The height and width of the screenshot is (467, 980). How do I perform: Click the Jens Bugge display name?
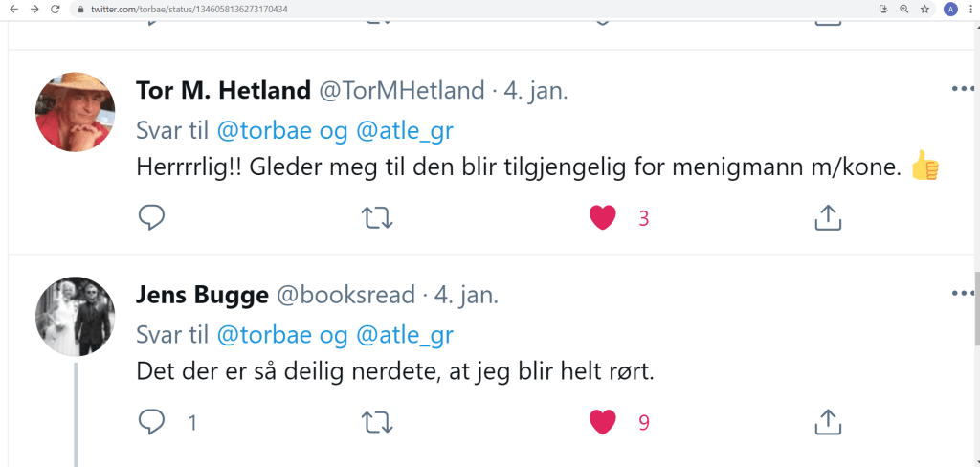(x=202, y=295)
